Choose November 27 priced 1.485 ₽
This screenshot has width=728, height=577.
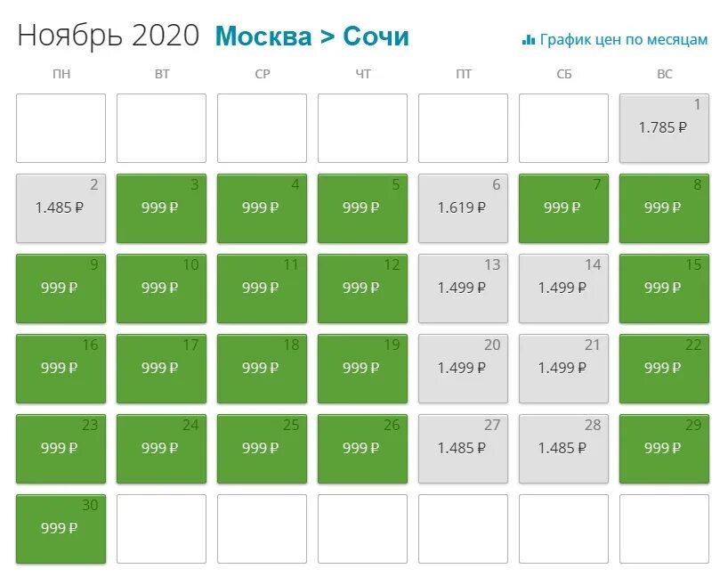[463, 449]
